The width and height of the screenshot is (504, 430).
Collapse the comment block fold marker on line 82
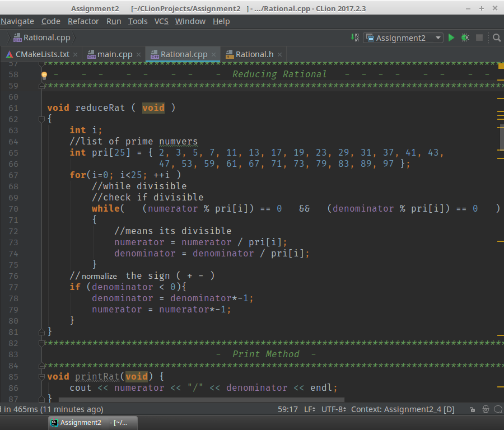tap(41, 343)
